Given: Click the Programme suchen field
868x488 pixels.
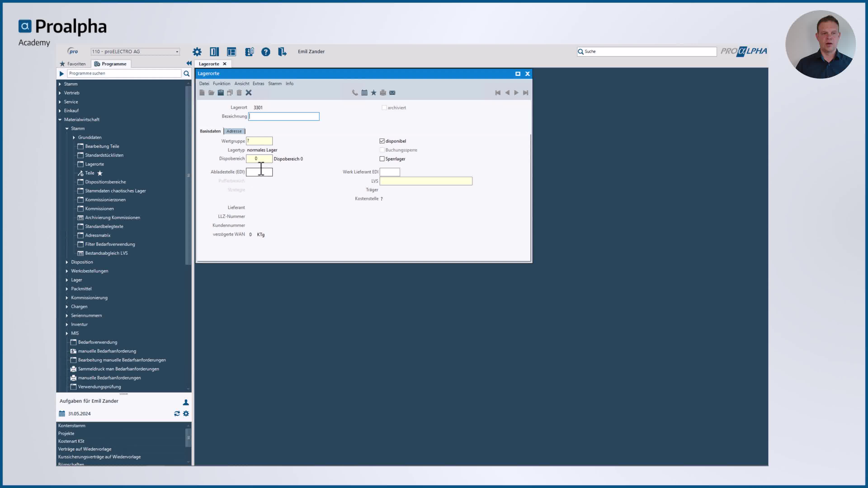Looking at the screenshot, I should [124, 73].
